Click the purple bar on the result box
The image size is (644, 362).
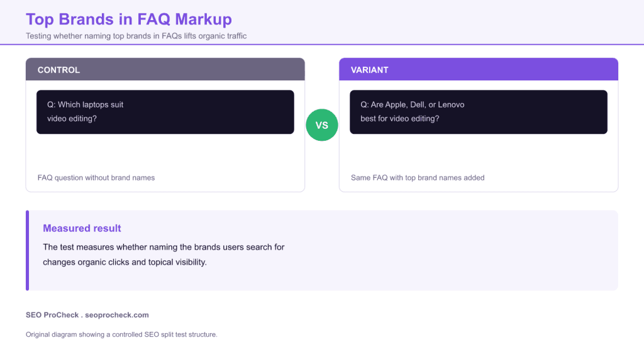[27, 250]
